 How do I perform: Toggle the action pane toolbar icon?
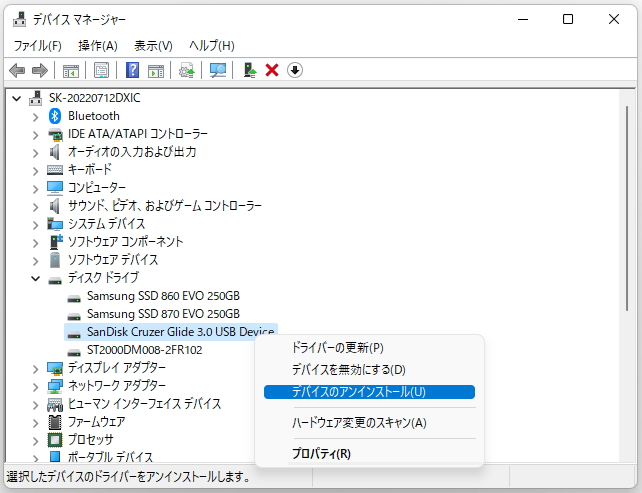point(156,70)
